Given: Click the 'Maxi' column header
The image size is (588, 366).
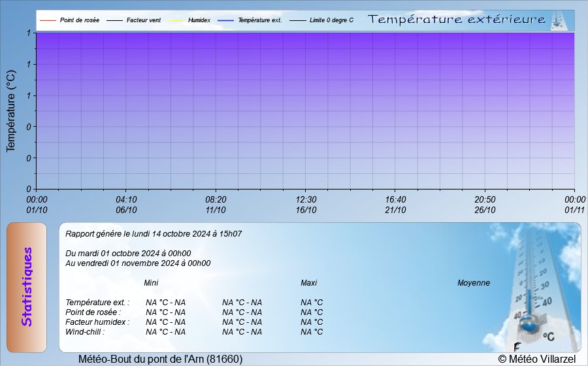Looking at the screenshot, I should tap(308, 283).
